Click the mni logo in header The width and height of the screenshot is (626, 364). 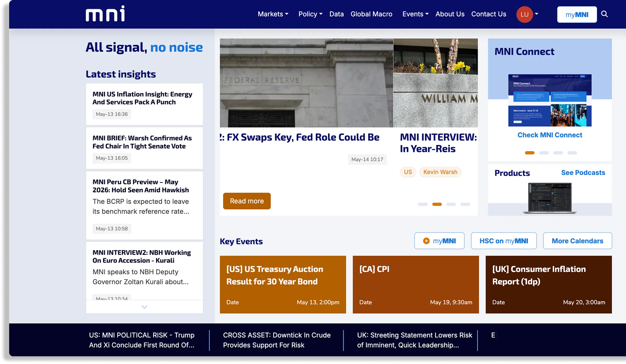pos(105,14)
